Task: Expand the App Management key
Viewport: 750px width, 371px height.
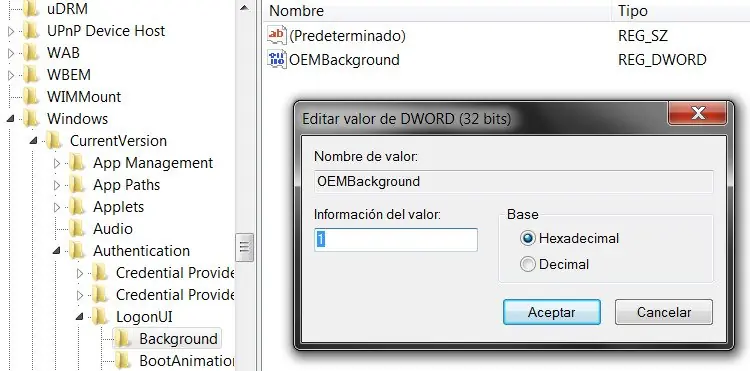Action: pos(56,163)
